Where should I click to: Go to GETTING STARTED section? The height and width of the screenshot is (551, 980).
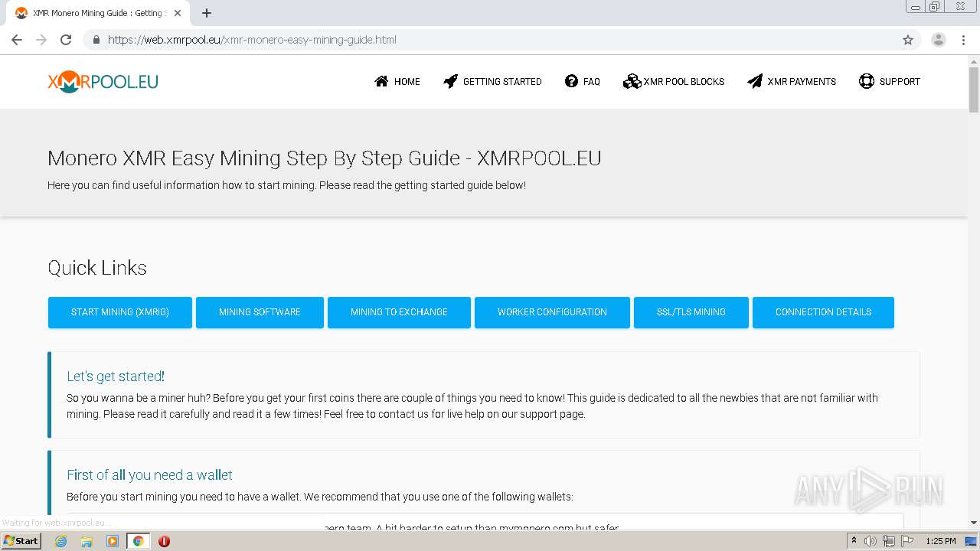click(x=492, y=81)
